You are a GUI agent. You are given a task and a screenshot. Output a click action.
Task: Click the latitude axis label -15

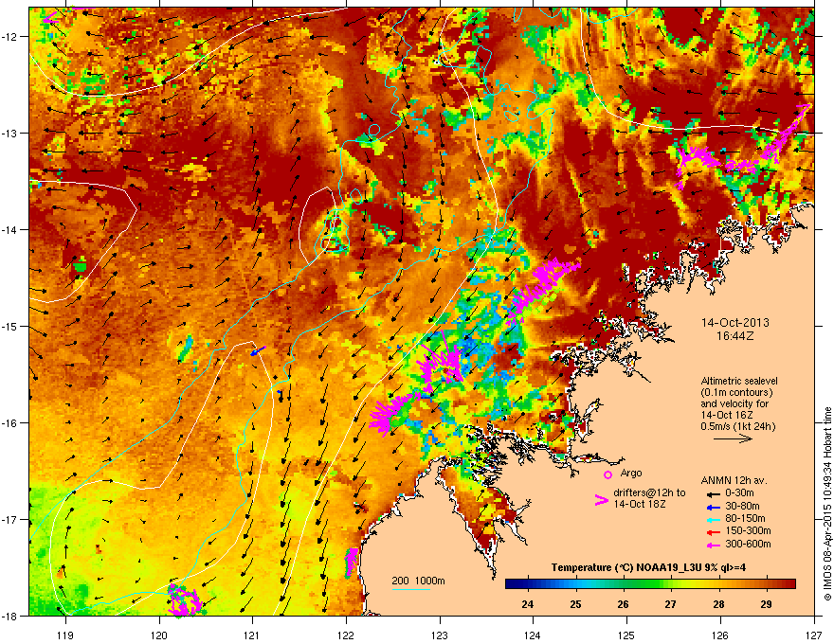click(x=10, y=326)
